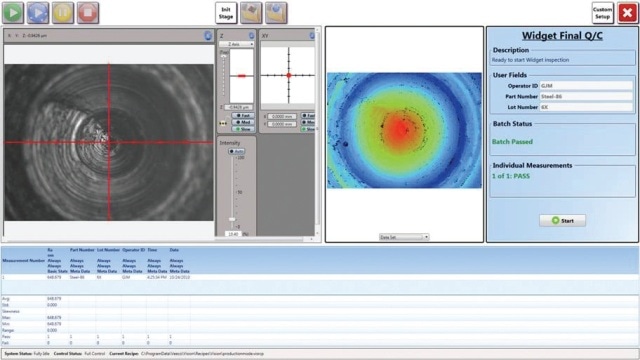Click the small yellow arrows icon in Z panel
Image resolution: width=640 pixels, height=360 pixels.
tap(223, 123)
